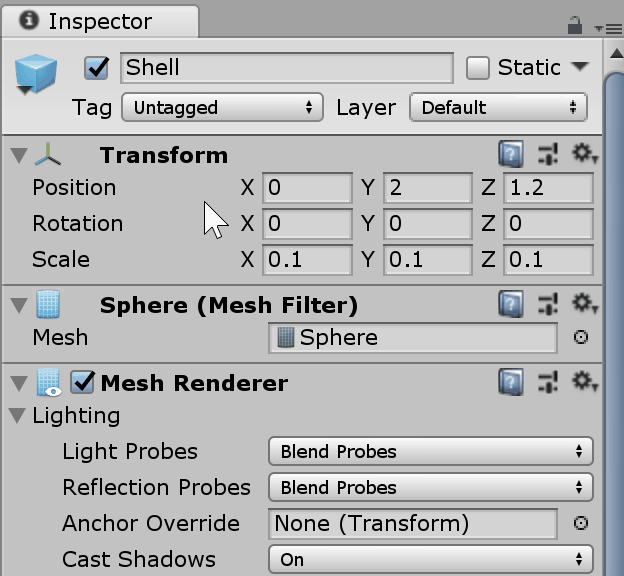Click the Mesh object picker circle
624x576 pixels.
coord(581,338)
